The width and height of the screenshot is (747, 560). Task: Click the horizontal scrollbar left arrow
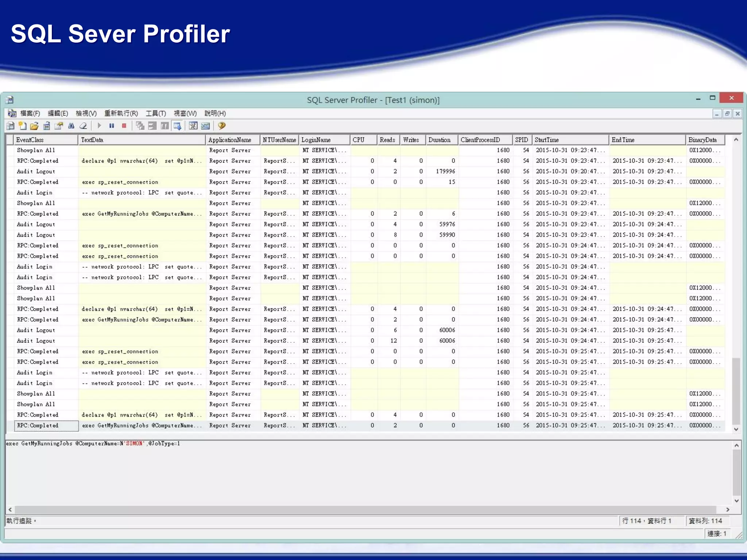10,509
